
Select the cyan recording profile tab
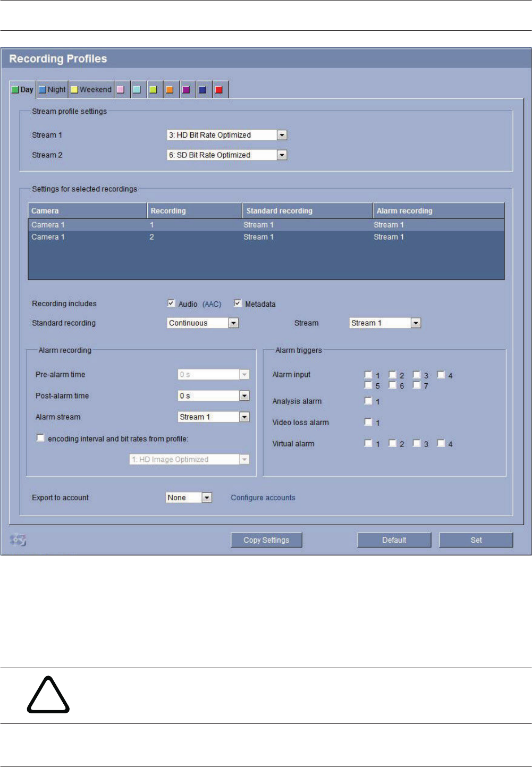pos(137,90)
